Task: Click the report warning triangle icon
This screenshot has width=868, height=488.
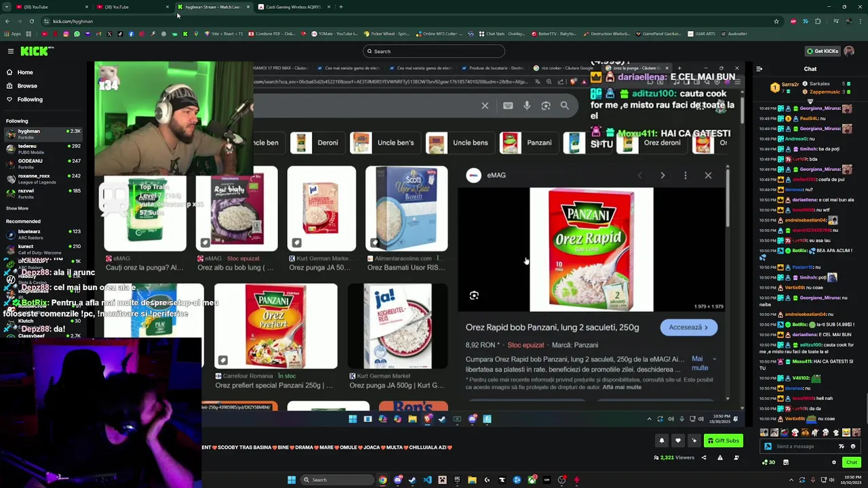Action: [x=720, y=457]
